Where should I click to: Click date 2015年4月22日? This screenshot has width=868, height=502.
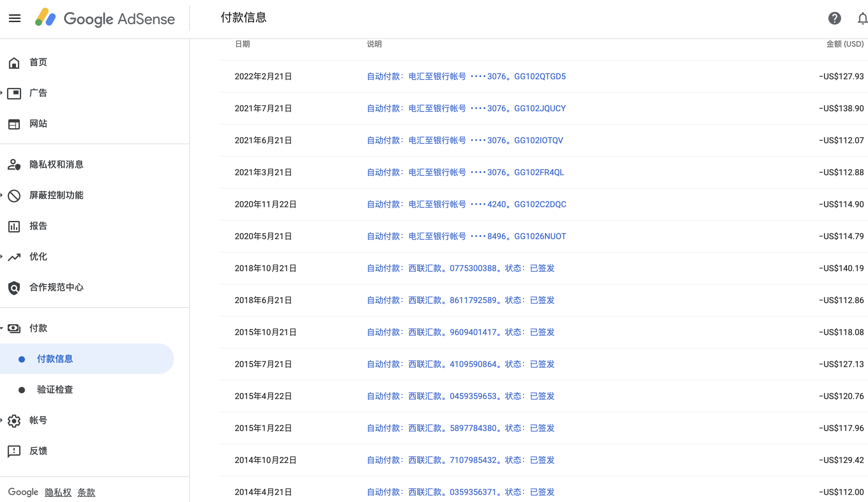click(263, 396)
